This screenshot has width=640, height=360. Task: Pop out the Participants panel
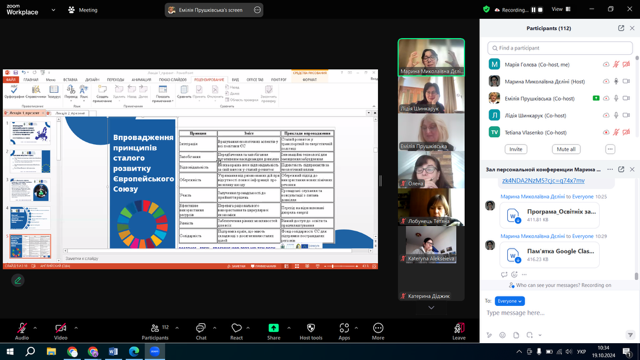tap(621, 28)
